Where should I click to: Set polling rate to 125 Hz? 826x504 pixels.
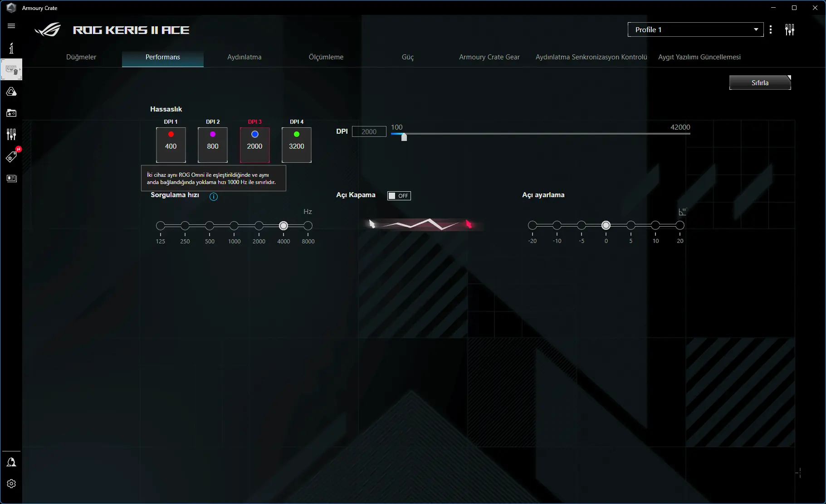click(161, 226)
